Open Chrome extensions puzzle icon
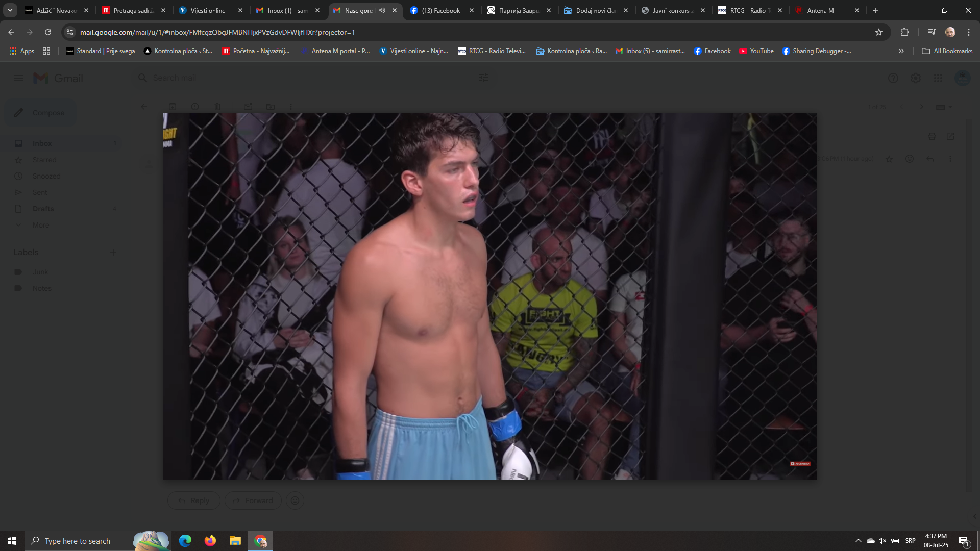Viewport: 980px width, 551px height. tap(904, 32)
